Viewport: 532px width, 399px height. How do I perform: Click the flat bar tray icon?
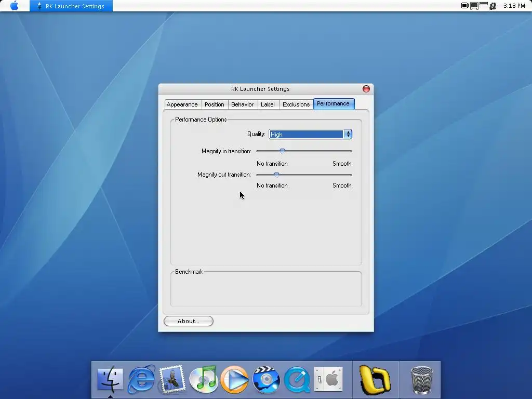coord(484,4)
